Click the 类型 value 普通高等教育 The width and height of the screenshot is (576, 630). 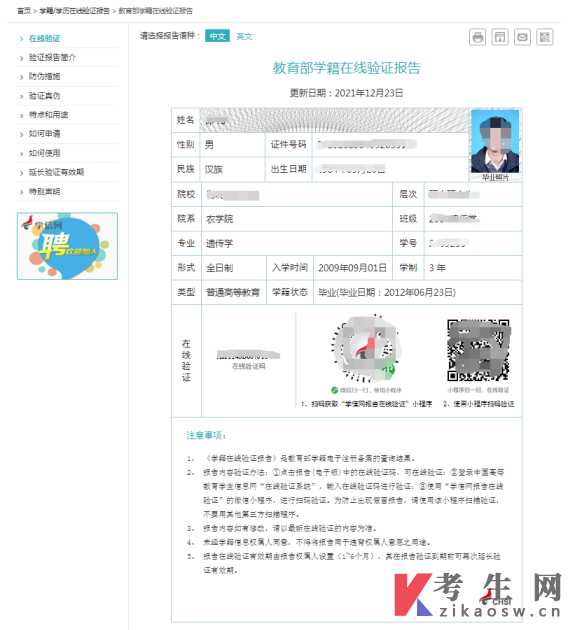[233, 292]
